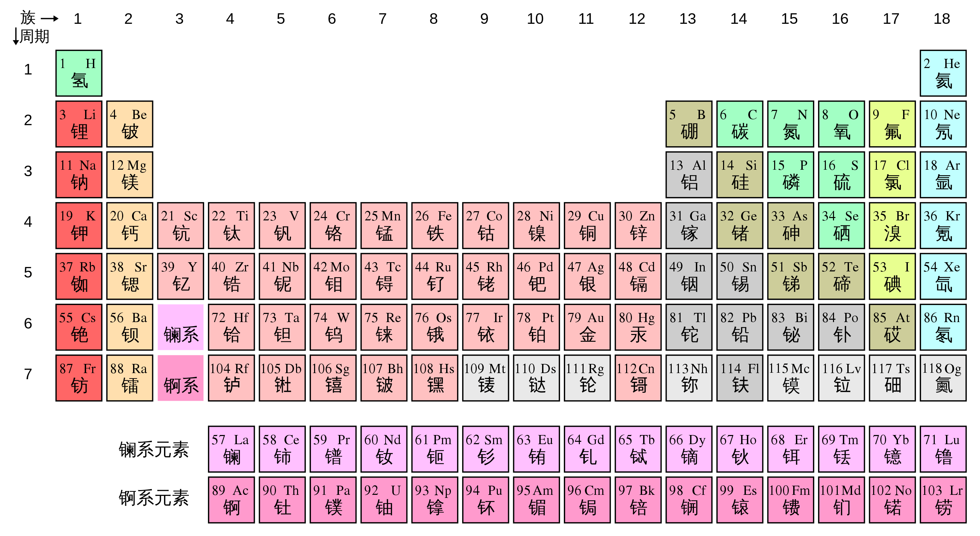
Task: Select the silver cell '47 Ag 银'
Action: click(x=587, y=277)
